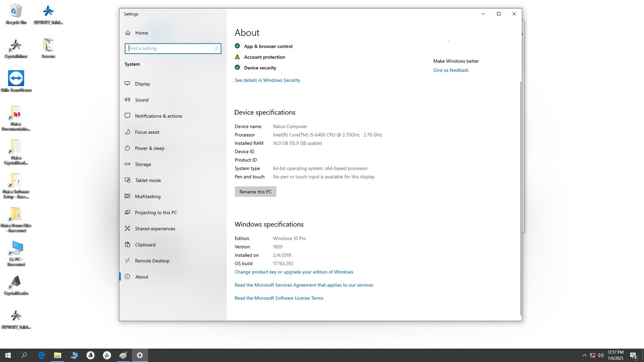Open the taskbar clock showing 12:57 PM

(x=615, y=355)
